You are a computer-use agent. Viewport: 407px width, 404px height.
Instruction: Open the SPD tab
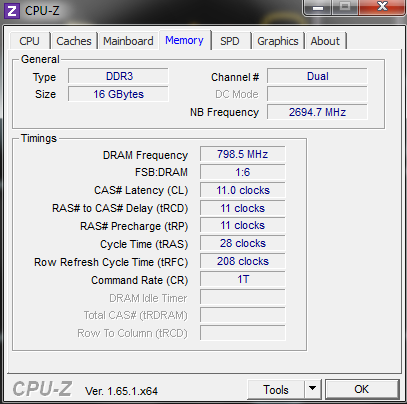point(230,41)
